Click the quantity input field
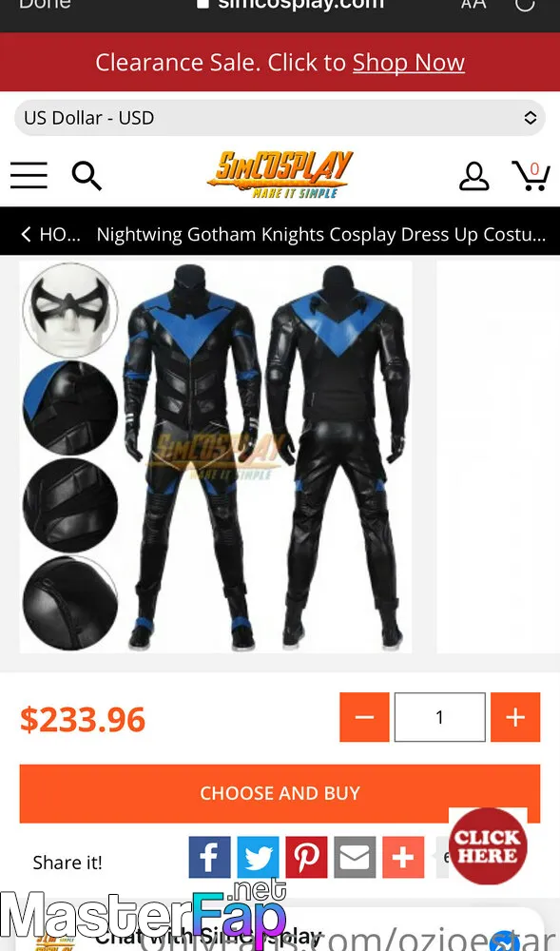The height and width of the screenshot is (951, 560). coord(440,717)
